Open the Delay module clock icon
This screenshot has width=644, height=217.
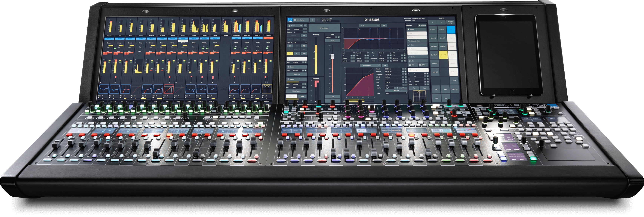(x=289, y=67)
